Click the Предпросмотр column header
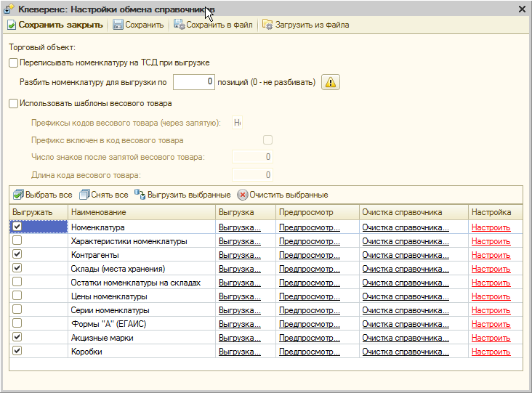The image size is (532, 393). click(318, 212)
